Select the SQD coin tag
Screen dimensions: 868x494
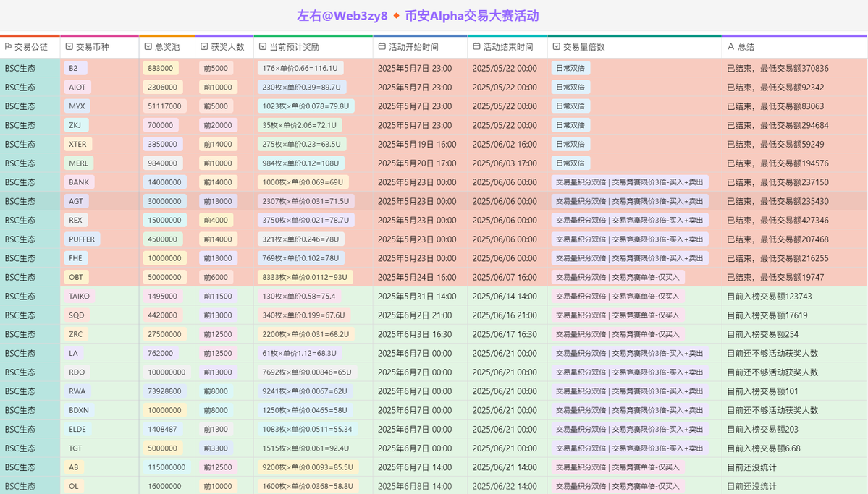(x=77, y=315)
